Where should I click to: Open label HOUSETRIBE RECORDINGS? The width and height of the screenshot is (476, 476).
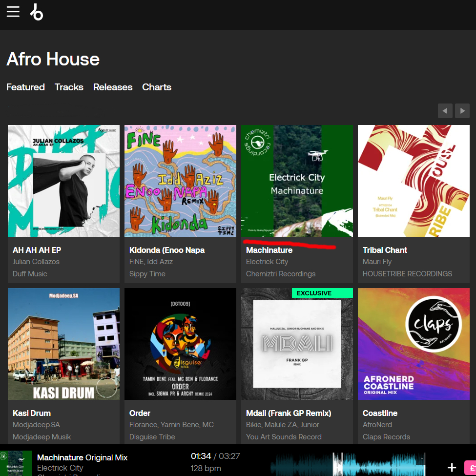tap(407, 274)
